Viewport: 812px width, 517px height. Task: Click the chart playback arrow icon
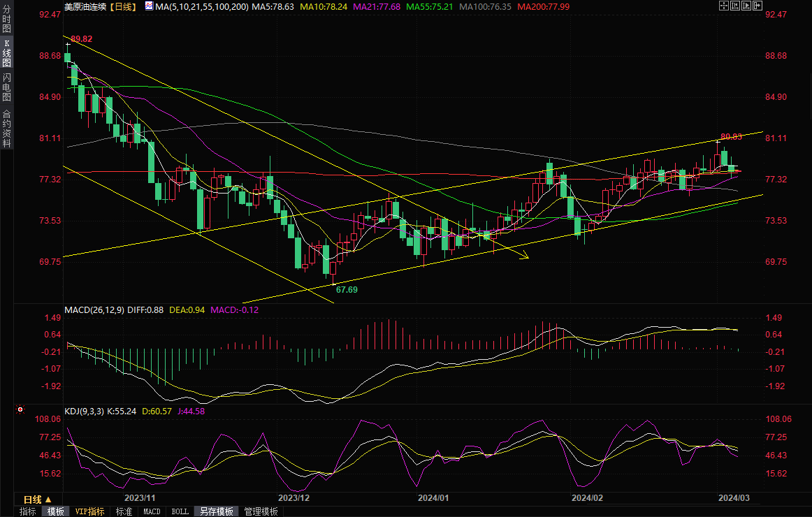746,6
